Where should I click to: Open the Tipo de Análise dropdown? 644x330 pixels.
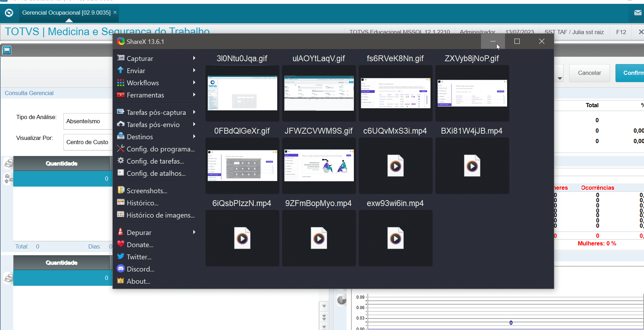click(88, 121)
